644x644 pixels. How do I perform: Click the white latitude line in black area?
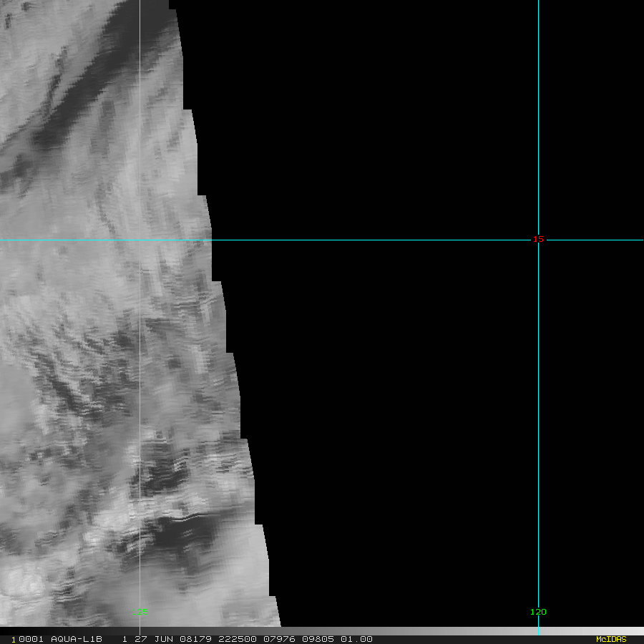click(x=372, y=240)
